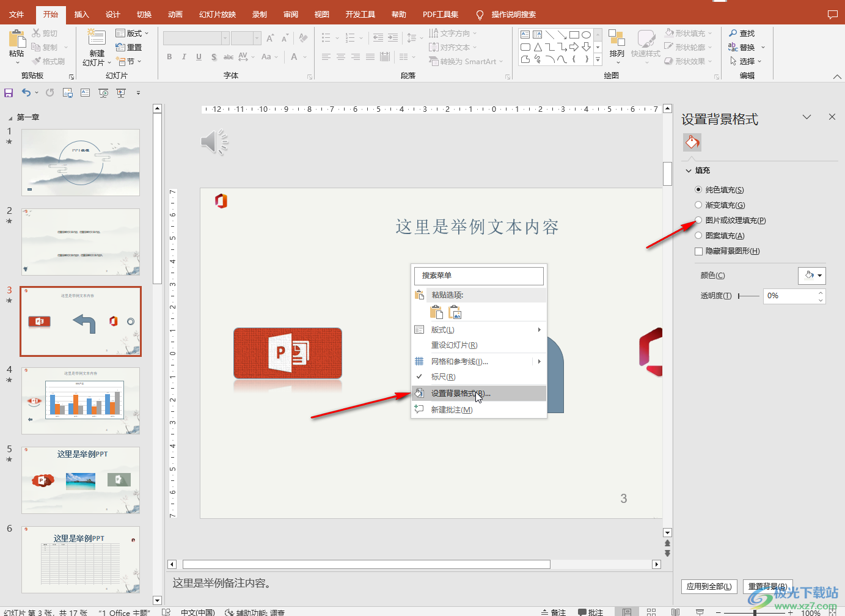Click the New Slide icon
The width and height of the screenshot is (845, 616).
[x=96, y=38]
